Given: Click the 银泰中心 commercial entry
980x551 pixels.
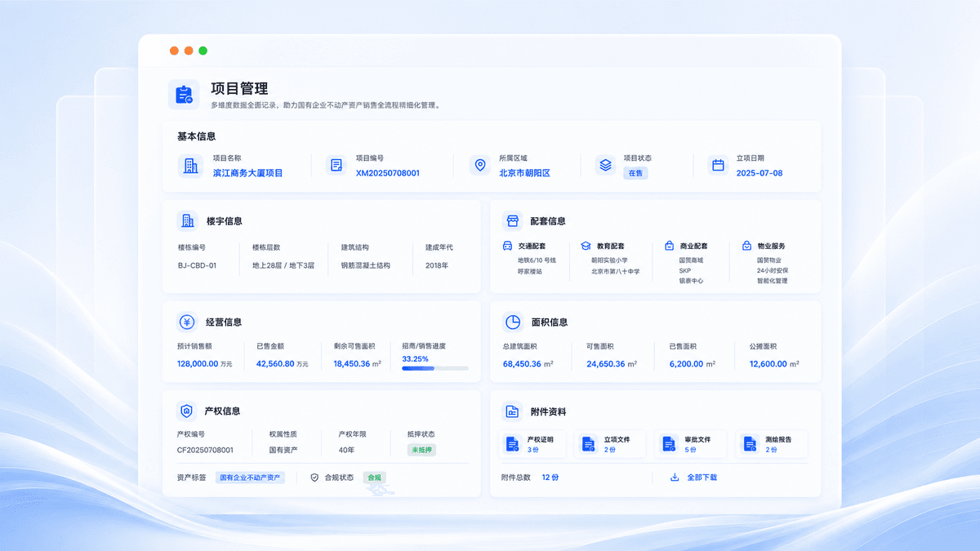Looking at the screenshot, I should [x=691, y=281].
